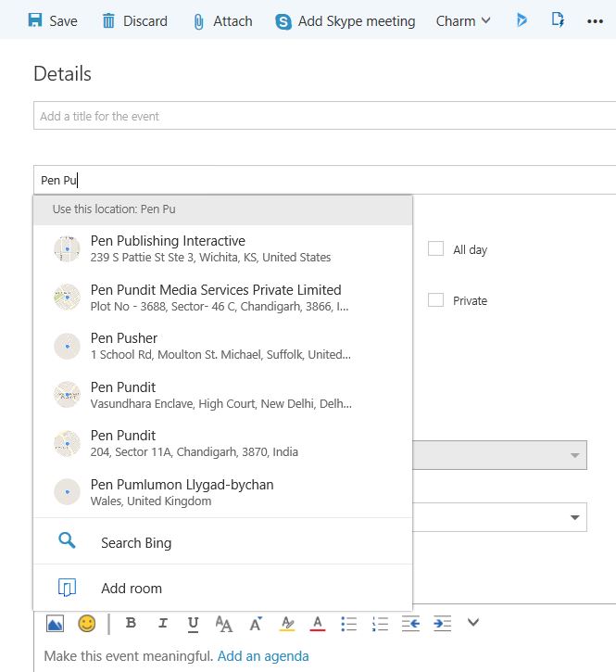
Task: Toggle underline formatting
Action: (x=194, y=624)
